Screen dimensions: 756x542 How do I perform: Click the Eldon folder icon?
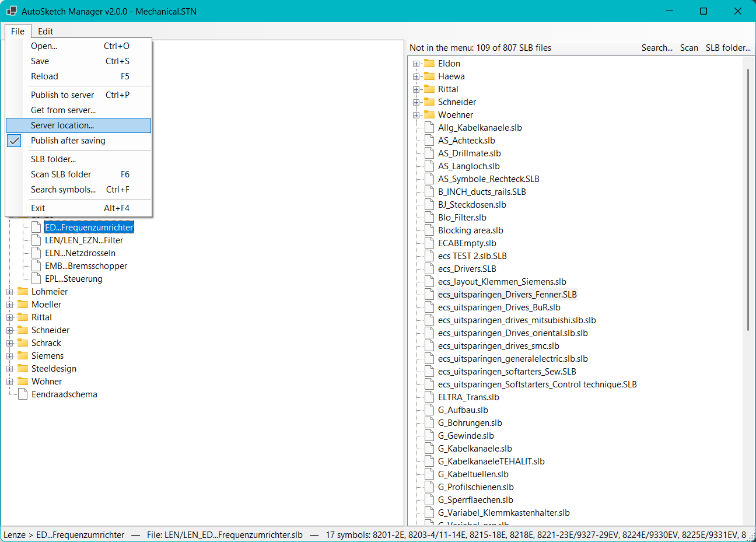point(429,63)
